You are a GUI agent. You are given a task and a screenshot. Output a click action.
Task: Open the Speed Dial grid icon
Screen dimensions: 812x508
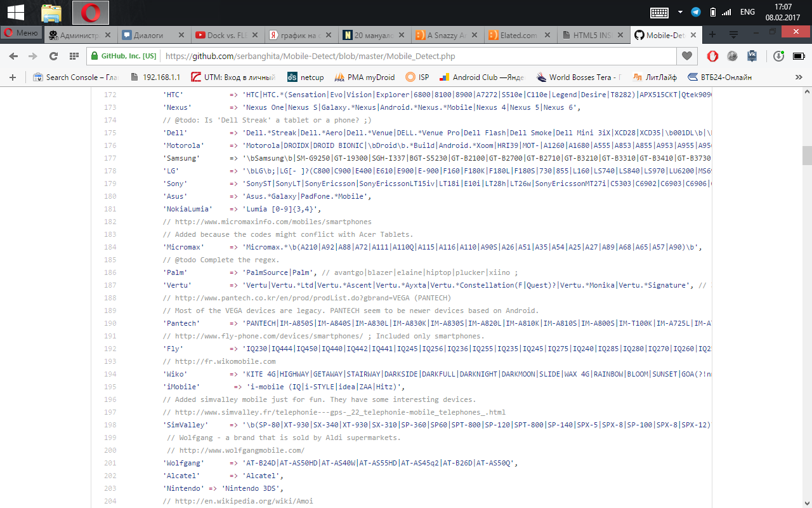(74, 56)
